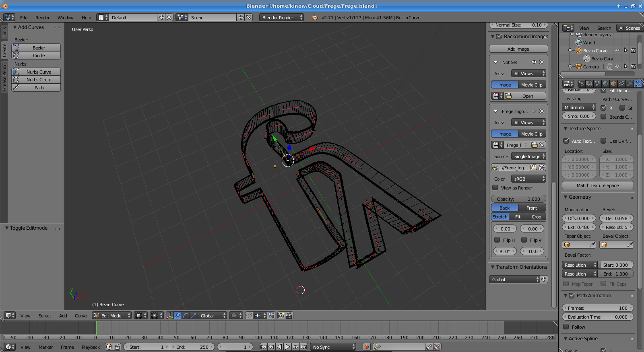Viewport: 644px width, 352px height.
Task: Open the Constraints chain-link tab
Action: click(621, 84)
